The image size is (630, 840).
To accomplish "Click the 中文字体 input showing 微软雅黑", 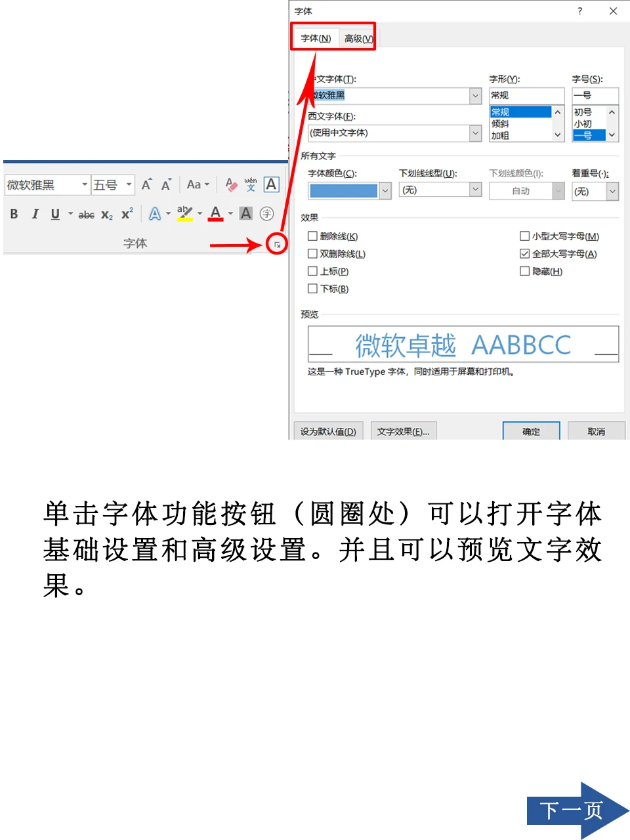I will tap(390, 96).
